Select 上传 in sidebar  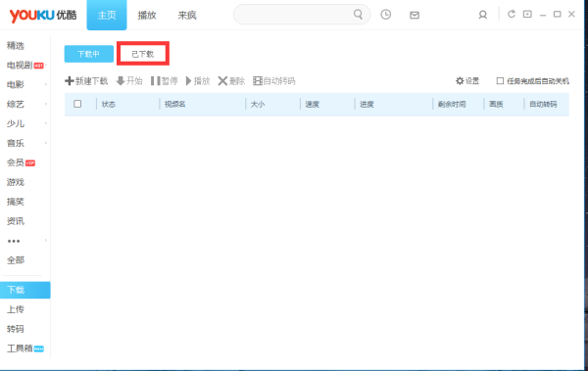pos(16,309)
